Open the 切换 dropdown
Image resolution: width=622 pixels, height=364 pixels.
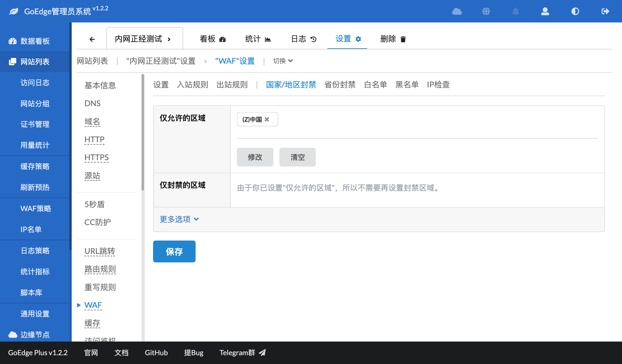click(x=283, y=61)
